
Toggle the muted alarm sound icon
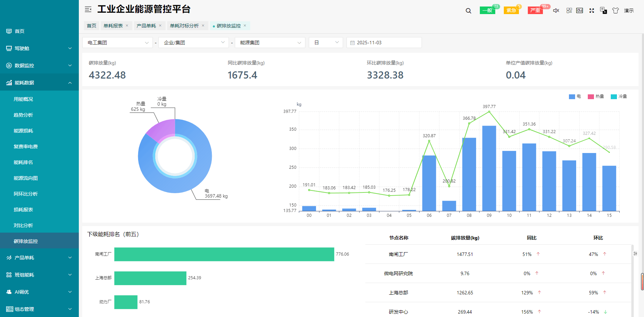tap(556, 11)
